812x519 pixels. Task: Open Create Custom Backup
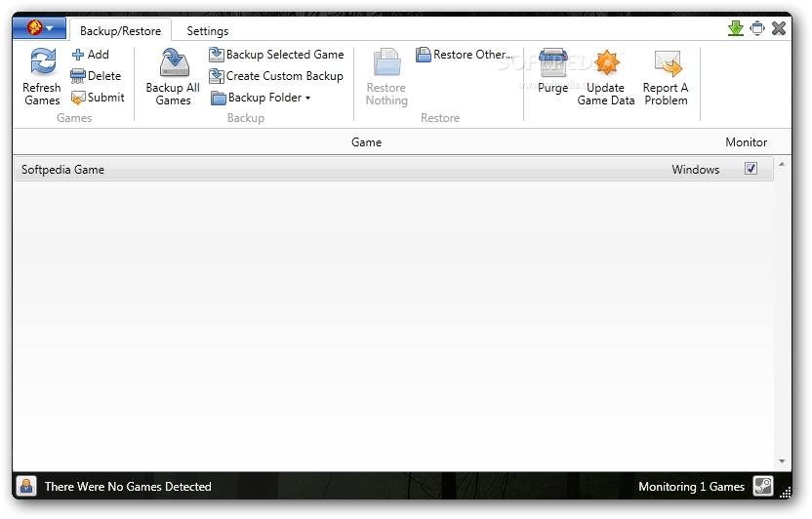point(276,76)
